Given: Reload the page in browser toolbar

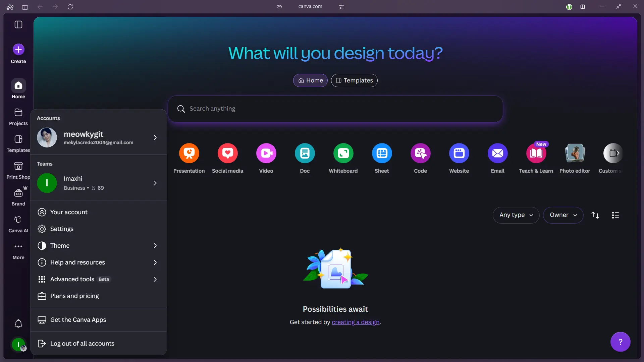Looking at the screenshot, I should 70,7.
